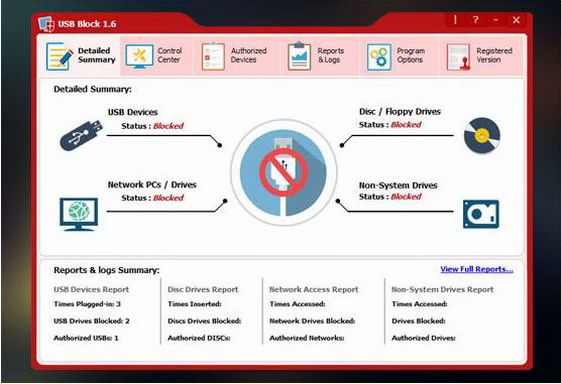This screenshot has width=561, height=384.
Task: Click the Detailed Summary section title
Action: [x=93, y=89]
